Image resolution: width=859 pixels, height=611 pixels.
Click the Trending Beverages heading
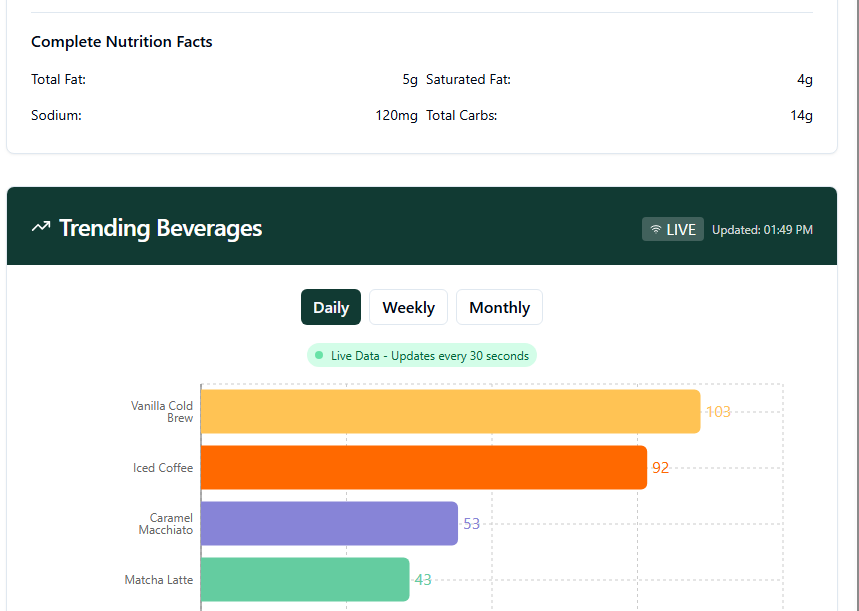click(x=160, y=228)
